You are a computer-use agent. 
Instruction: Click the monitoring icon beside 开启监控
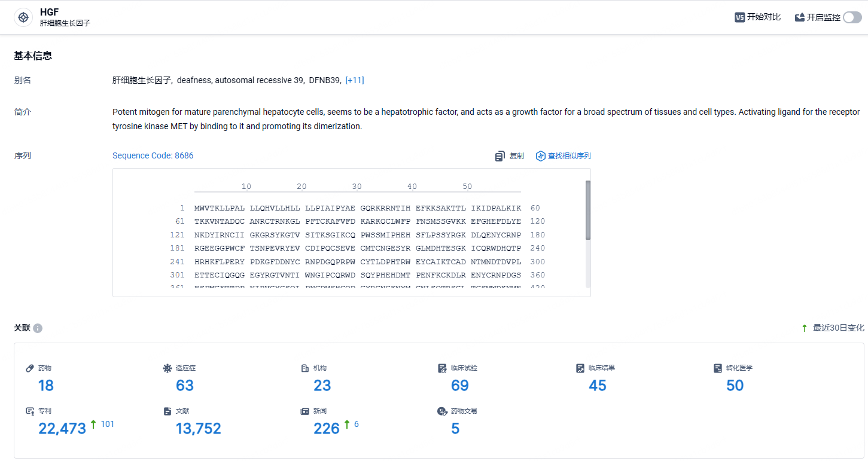tap(800, 17)
